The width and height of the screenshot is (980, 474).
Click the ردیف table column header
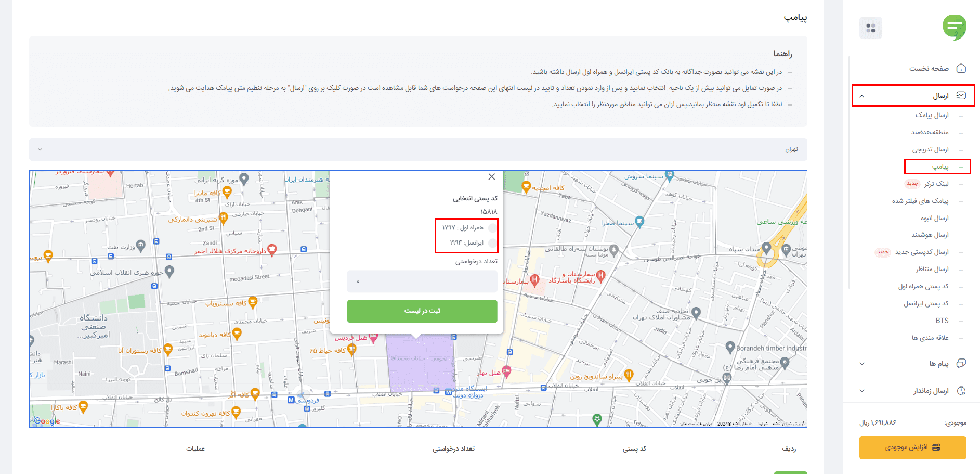point(789,449)
